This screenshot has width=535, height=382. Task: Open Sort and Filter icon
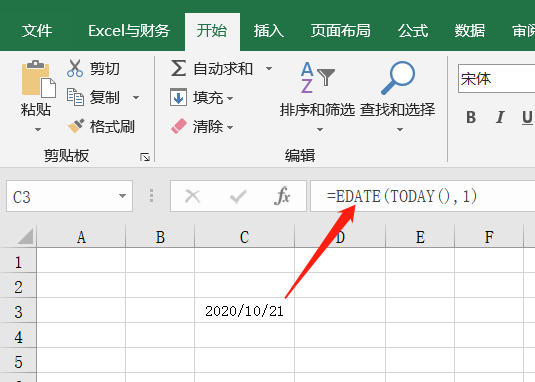pyautogui.click(x=318, y=78)
